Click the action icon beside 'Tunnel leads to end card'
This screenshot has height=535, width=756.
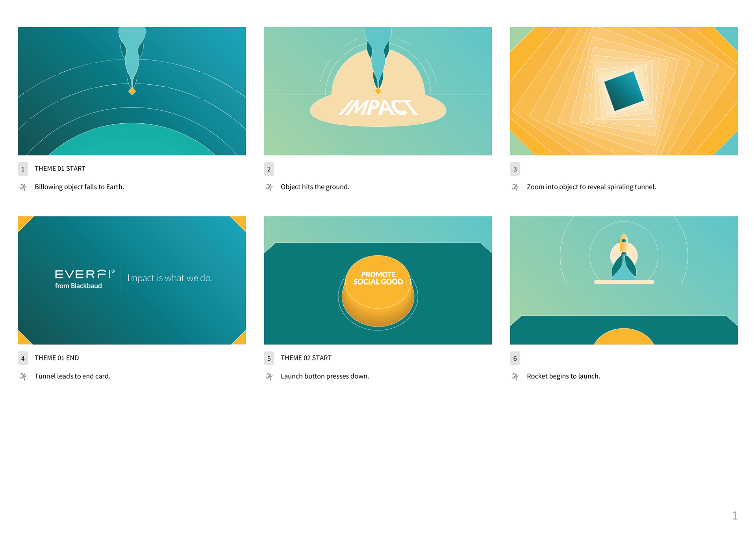pyautogui.click(x=23, y=377)
